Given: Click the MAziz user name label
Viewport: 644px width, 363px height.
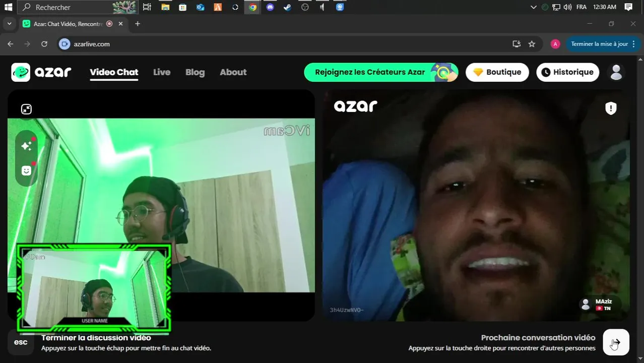Looking at the screenshot, I should coord(603,301).
